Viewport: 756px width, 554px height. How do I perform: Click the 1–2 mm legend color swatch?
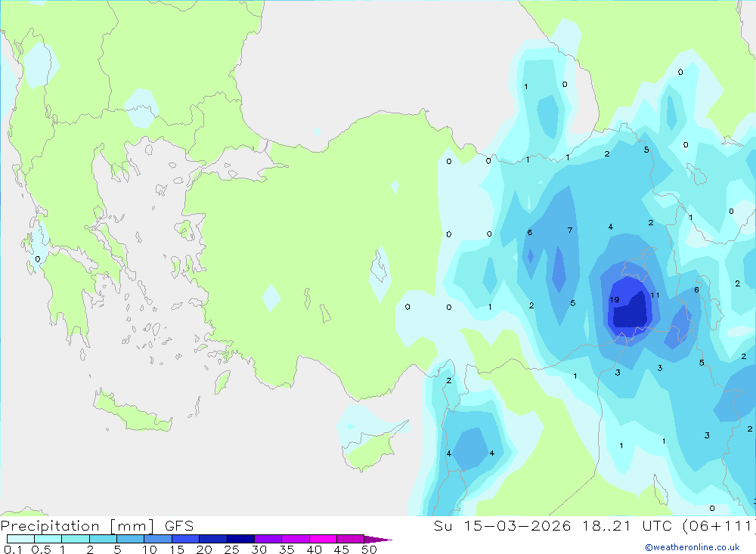75,539
